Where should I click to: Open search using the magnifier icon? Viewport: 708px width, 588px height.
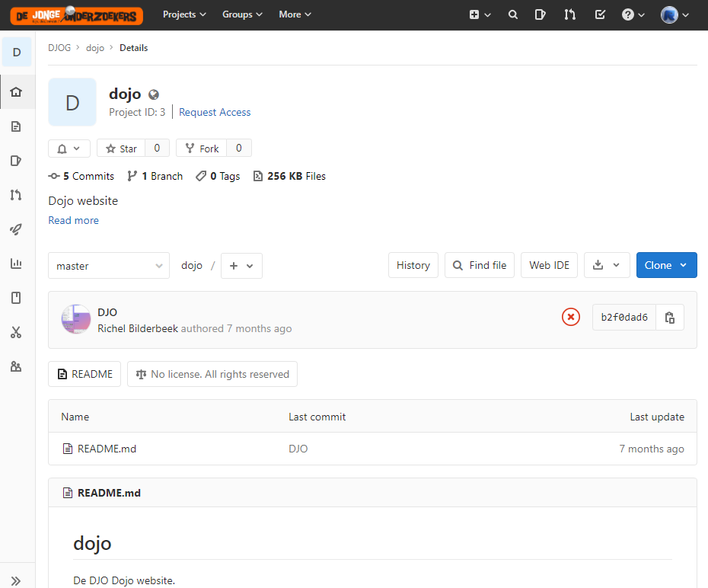(x=512, y=14)
